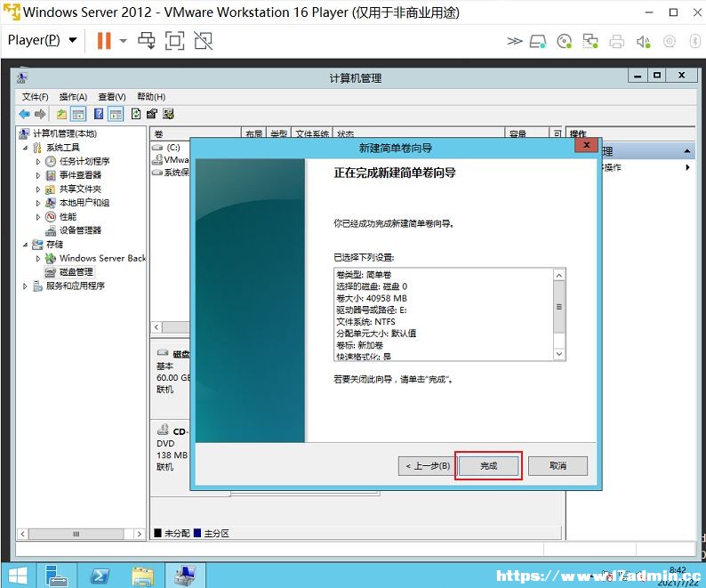This screenshot has width=706, height=588.
Task: Click the Forward arrow toolbar icon
Action: tap(40, 114)
